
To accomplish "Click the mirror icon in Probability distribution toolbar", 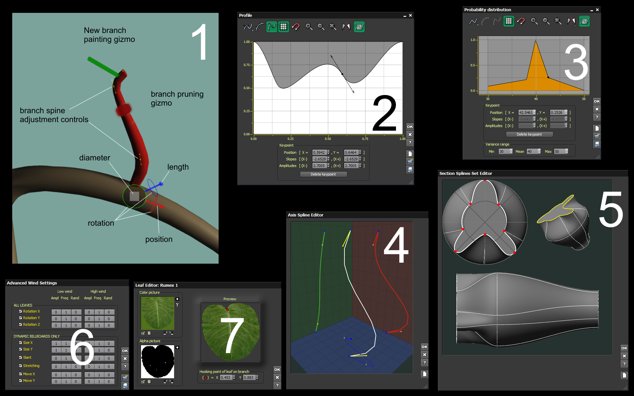I will coord(571,21).
